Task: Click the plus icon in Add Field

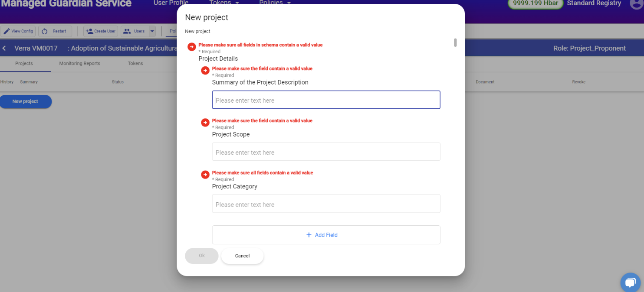Action: coord(309,235)
